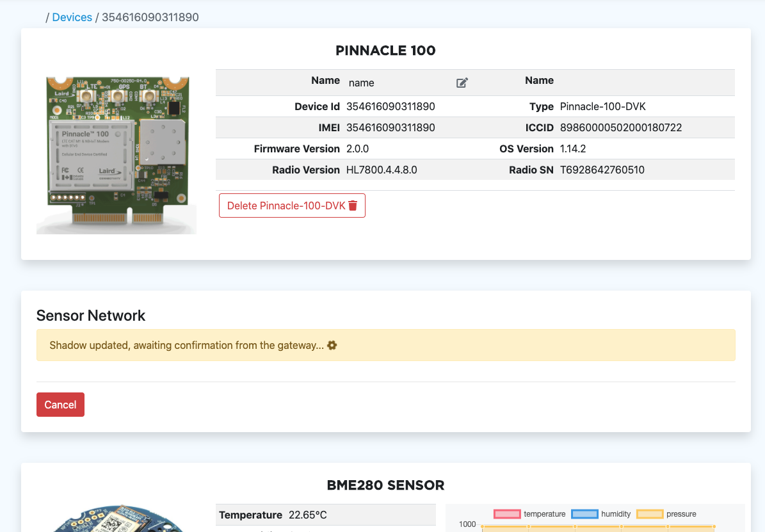Click OS Version value 1.14.2
This screenshot has width=765, height=532.
tap(573, 149)
